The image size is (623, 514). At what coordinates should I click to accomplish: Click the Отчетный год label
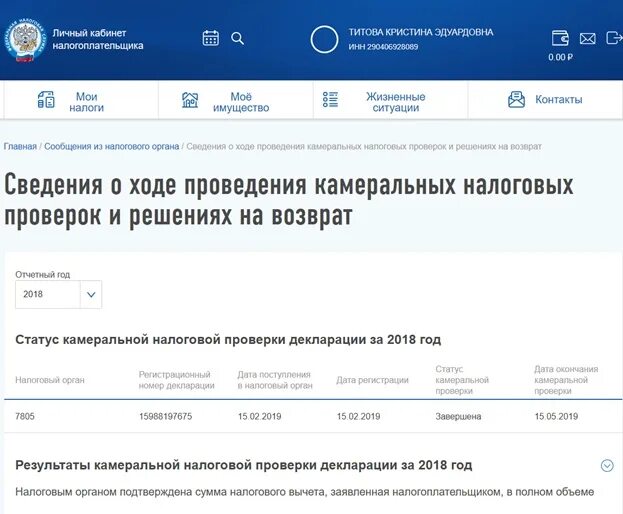point(43,274)
